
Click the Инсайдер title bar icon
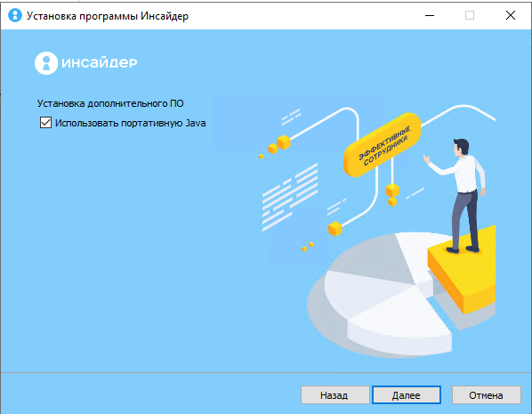coord(15,15)
